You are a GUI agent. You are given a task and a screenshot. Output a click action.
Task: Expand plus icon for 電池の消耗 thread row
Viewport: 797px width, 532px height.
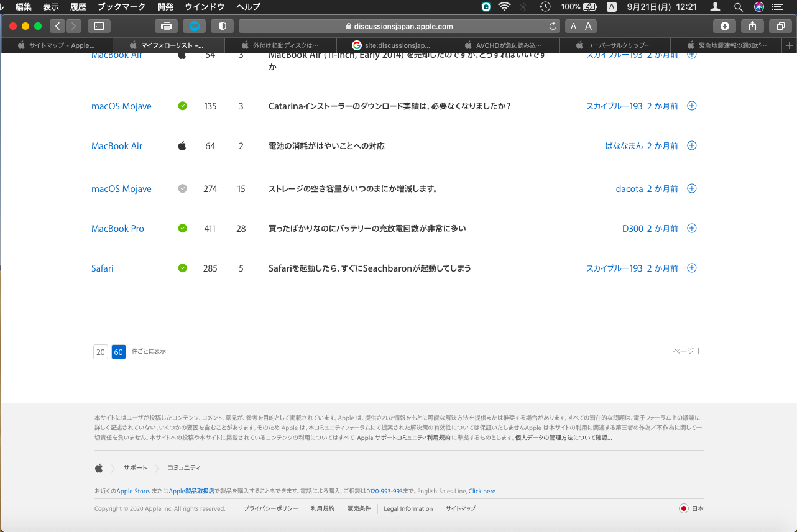pyautogui.click(x=691, y=146)
